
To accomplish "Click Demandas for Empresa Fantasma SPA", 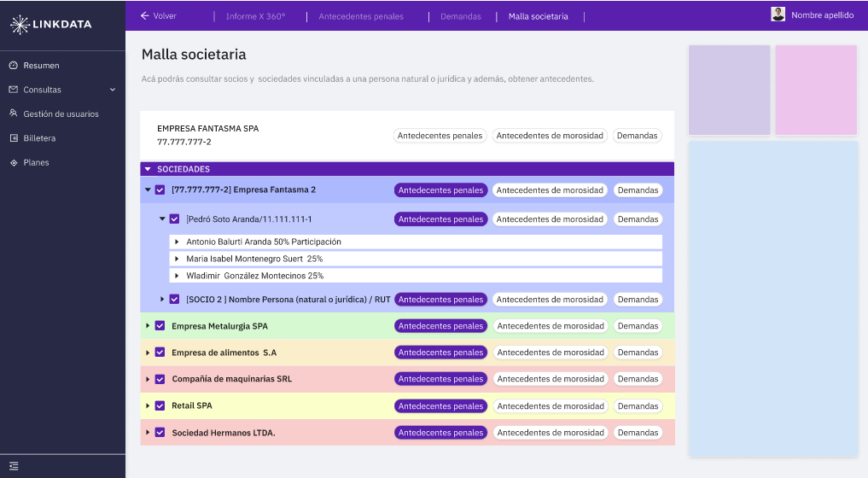I will [638, 136].
